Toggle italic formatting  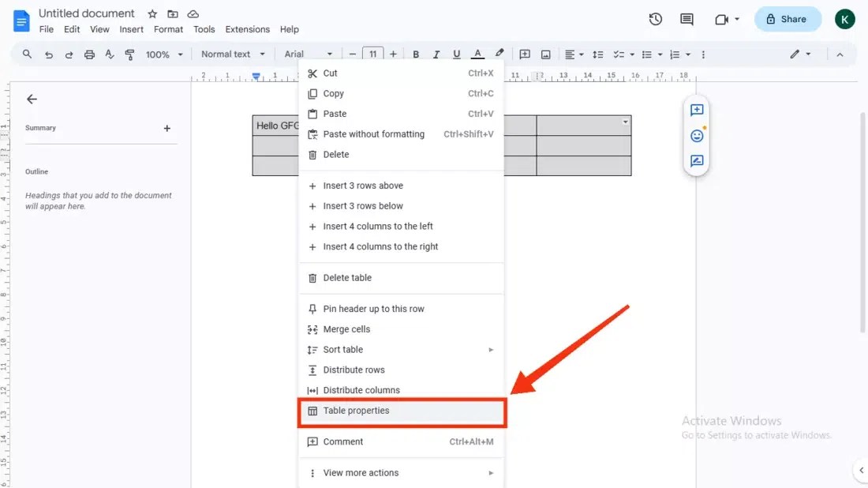tap(436, 54)
